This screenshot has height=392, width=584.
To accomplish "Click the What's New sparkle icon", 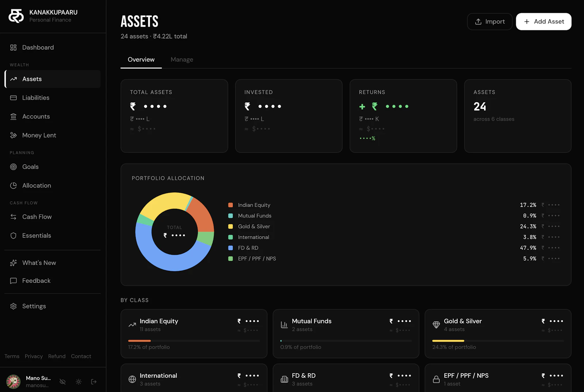I will click(x=14, y=263).
